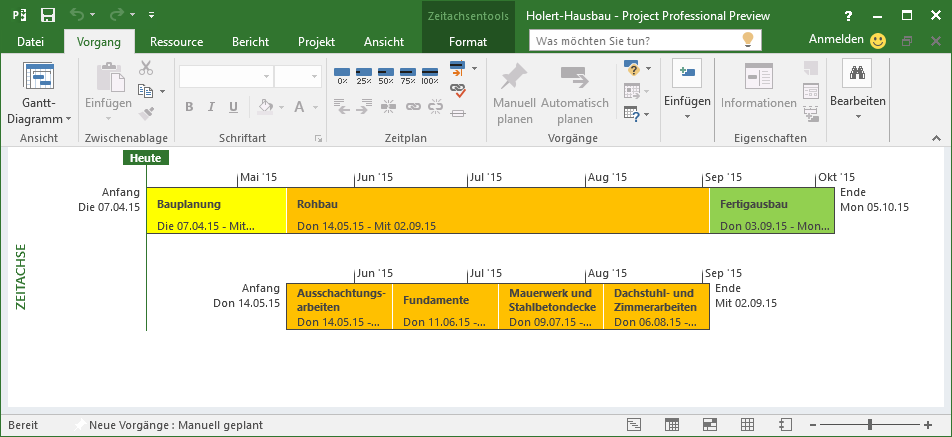Collapse the ribbon with the chevron
Screen dimensions: 952x437
point(936,138)
